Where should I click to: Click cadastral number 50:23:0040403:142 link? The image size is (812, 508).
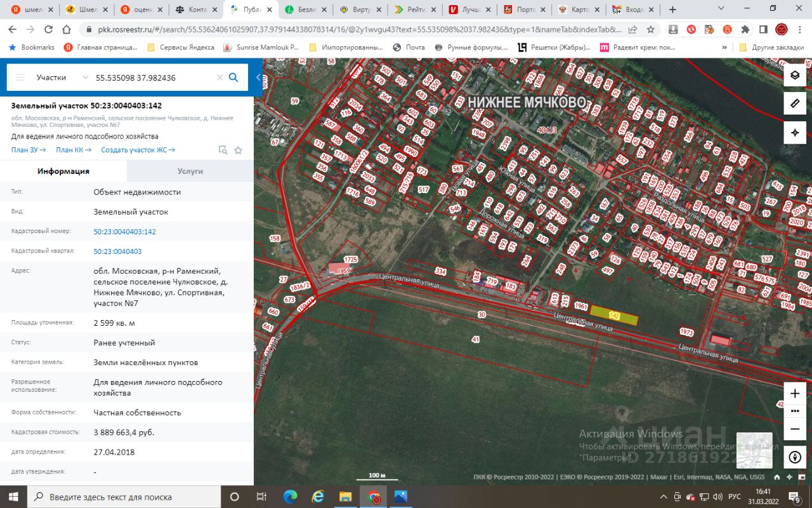[124, 232]
